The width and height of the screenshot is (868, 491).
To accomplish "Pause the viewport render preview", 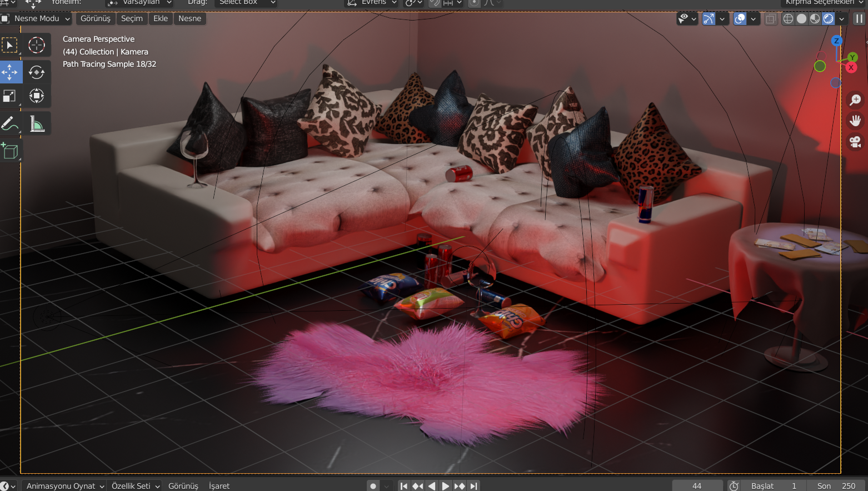I will click(859, 19).
